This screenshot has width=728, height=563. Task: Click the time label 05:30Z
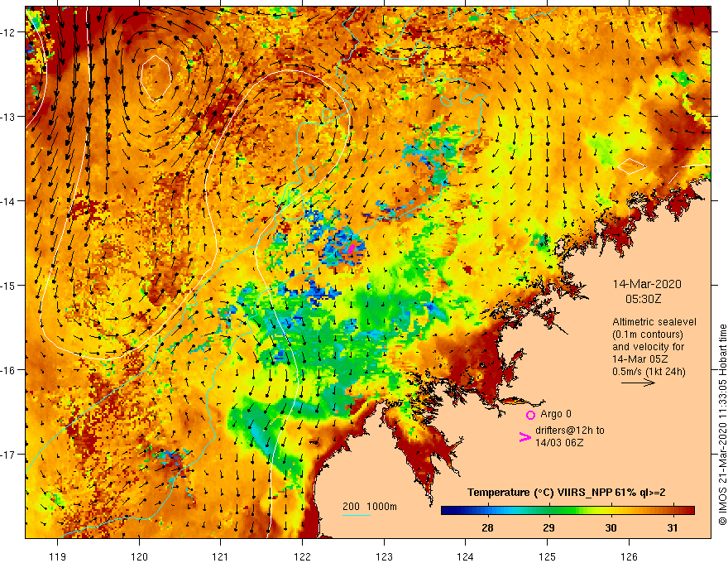[643, 299]
